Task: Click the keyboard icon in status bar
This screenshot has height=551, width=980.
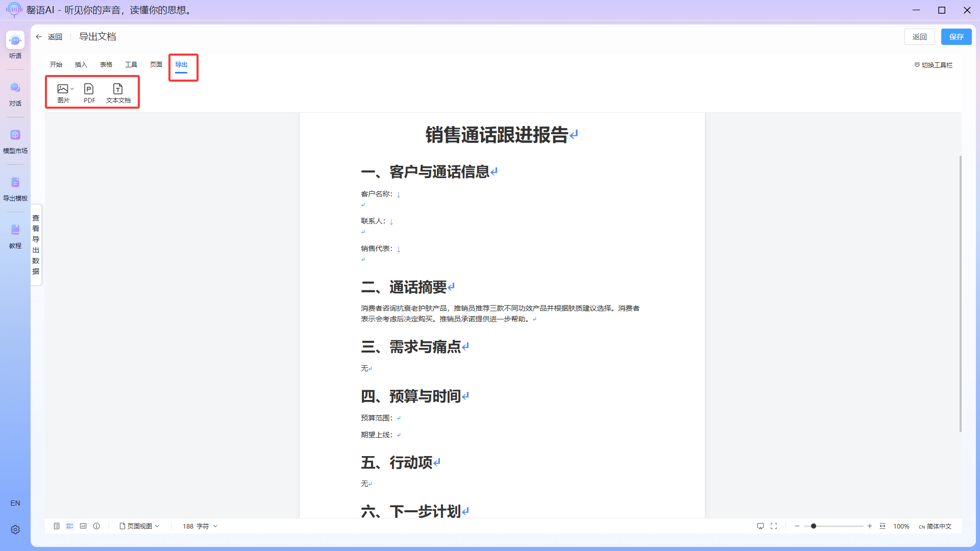Action: click(83, 526)
